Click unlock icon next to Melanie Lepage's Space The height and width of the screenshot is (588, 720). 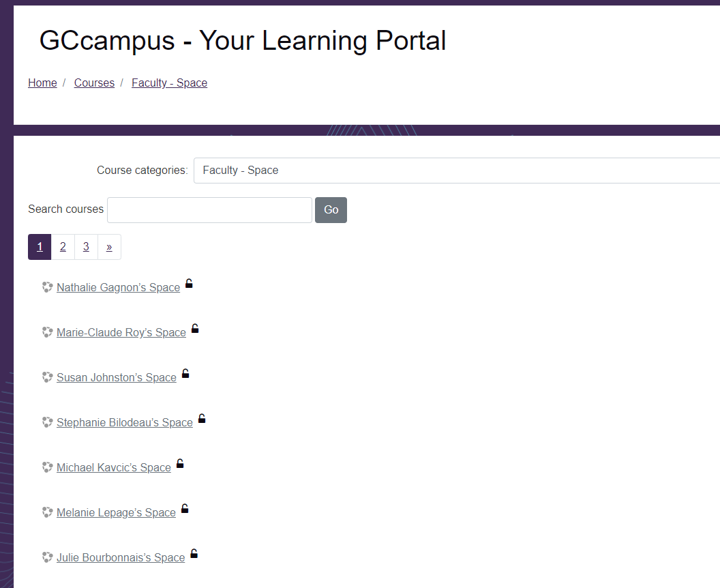[185, 508]
